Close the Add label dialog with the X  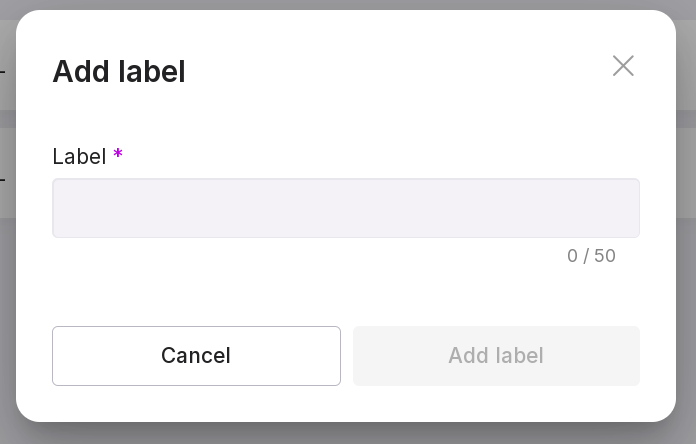coord(623,66)
